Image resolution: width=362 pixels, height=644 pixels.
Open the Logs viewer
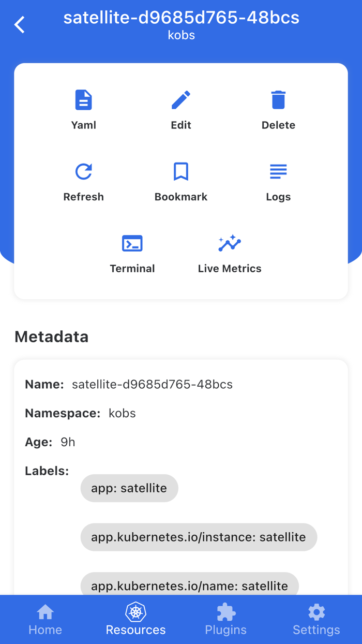[x=278, y=180]
